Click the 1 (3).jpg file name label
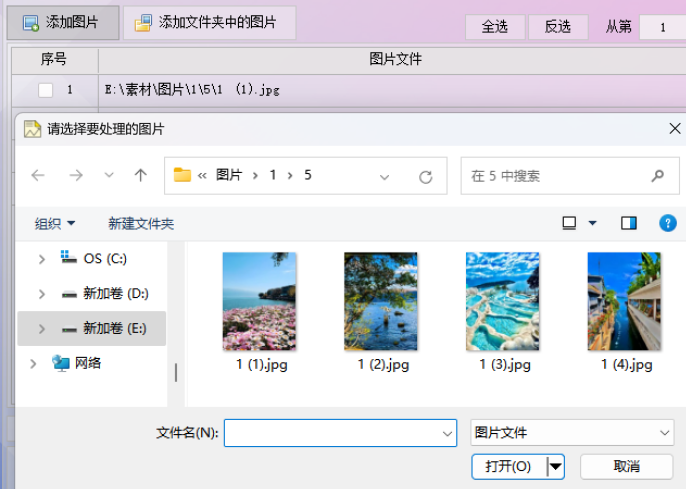The height and width of the screenshot is (489, 687). (505, 365)
